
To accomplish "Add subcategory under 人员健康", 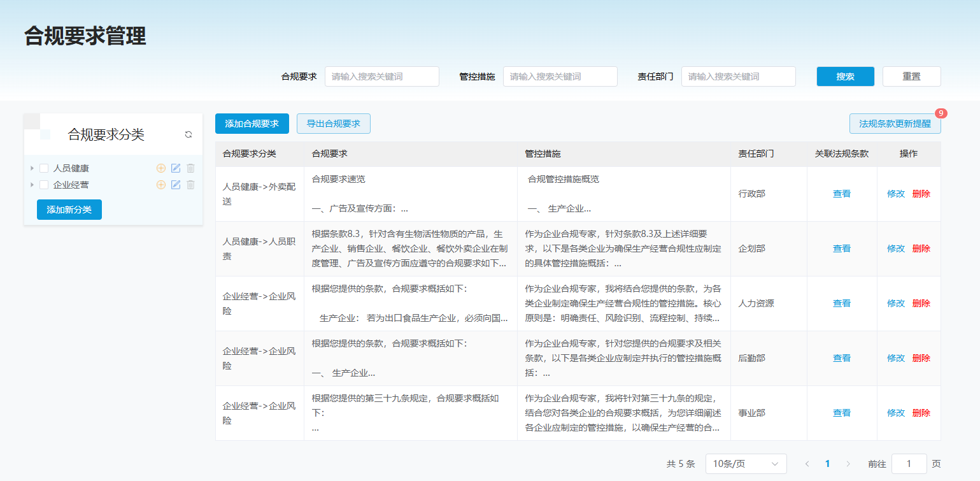I will pos(161,168).
